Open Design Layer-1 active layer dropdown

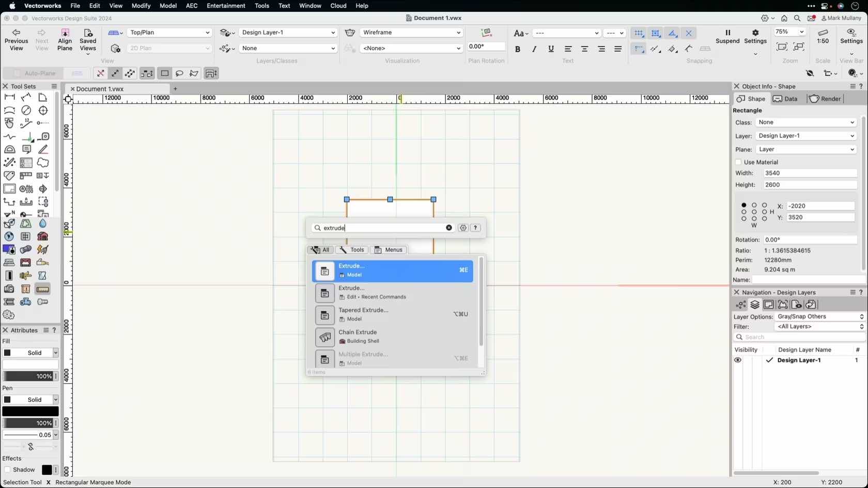288,33
